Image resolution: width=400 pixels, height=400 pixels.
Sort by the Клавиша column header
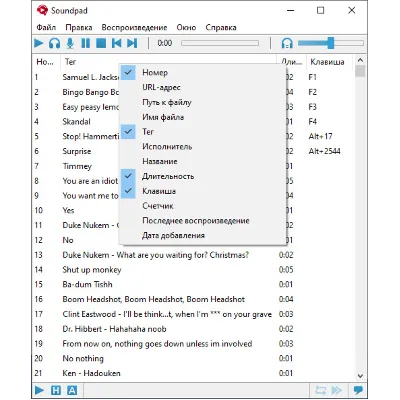pos(329,62)
